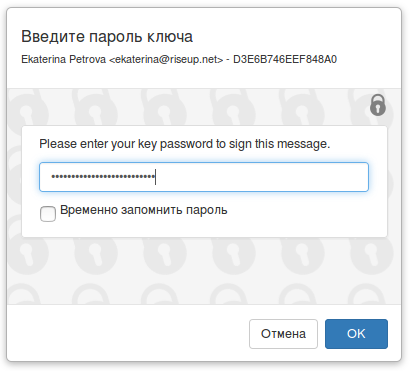Dismiss the dialog via the Отмена button

(283, 334)
